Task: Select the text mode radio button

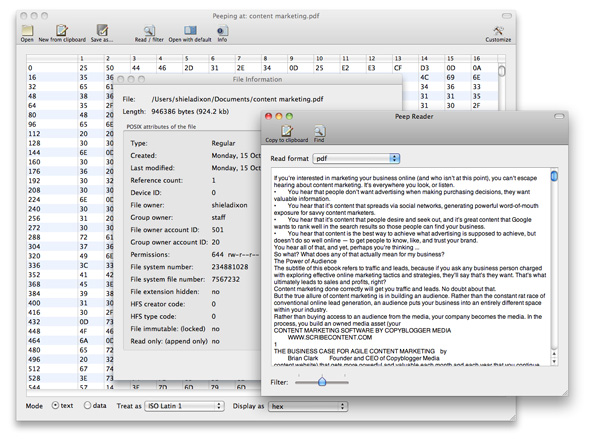Action: [55, 405]
